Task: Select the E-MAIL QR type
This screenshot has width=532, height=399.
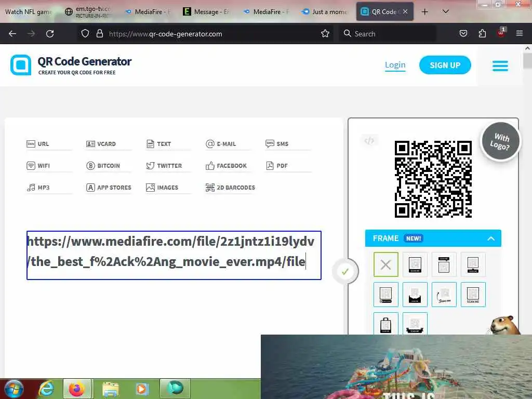Action: [x=220, y=144]
